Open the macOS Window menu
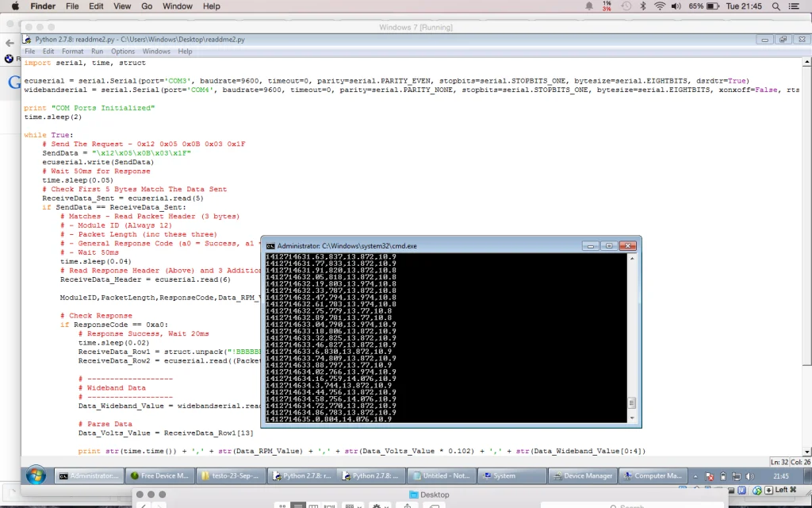Screen dimensions: 812x508 click(177, 6)
